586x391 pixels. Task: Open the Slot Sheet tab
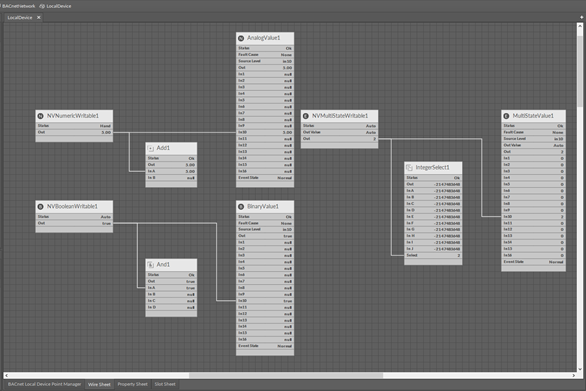coord(165,384)
